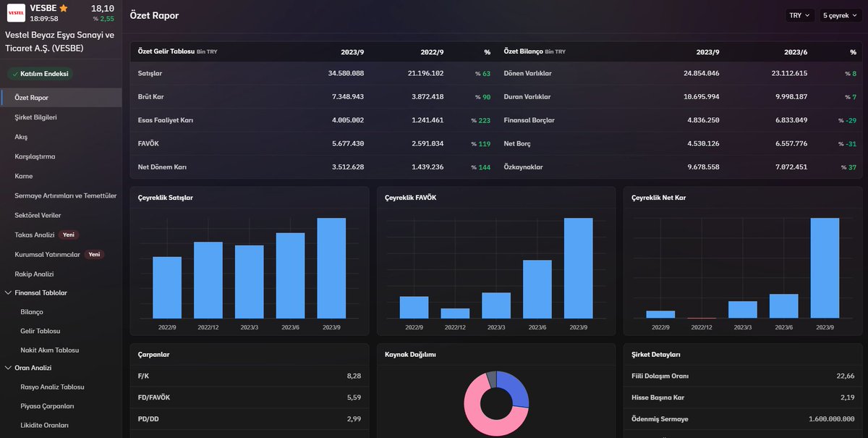
Task: Open the 5 çeyrek period dropdown
Action: click(841, 15)
